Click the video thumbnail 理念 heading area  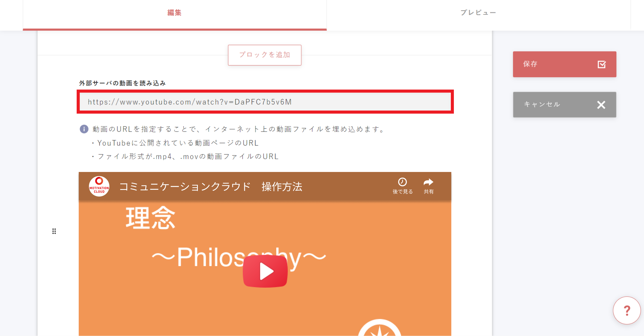(151, 218)
